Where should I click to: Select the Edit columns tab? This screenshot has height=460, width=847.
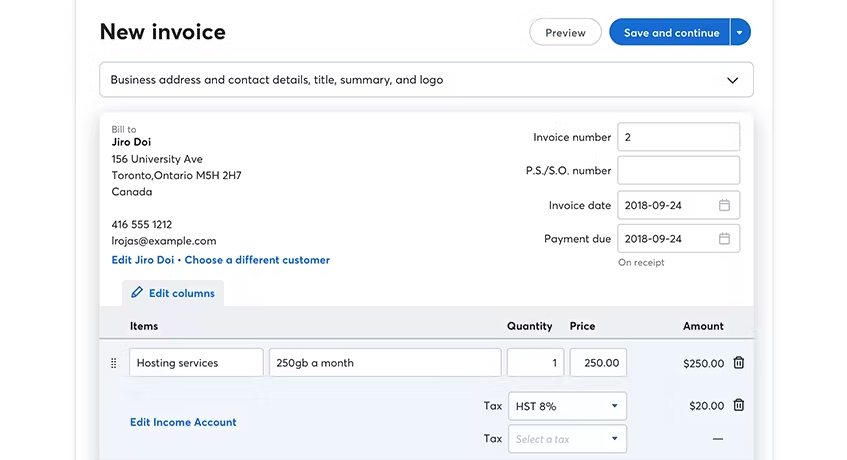[173, 293]
